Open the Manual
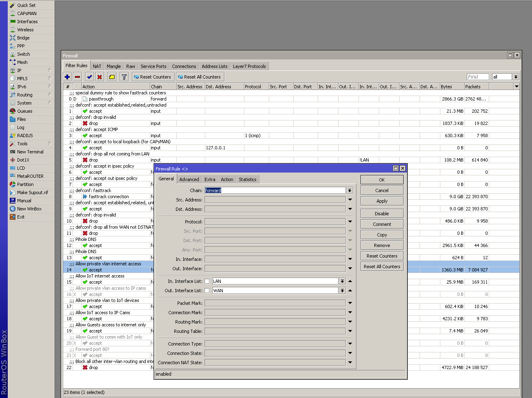The width and height of the screenshot is (532, 398). pos(24,201)
